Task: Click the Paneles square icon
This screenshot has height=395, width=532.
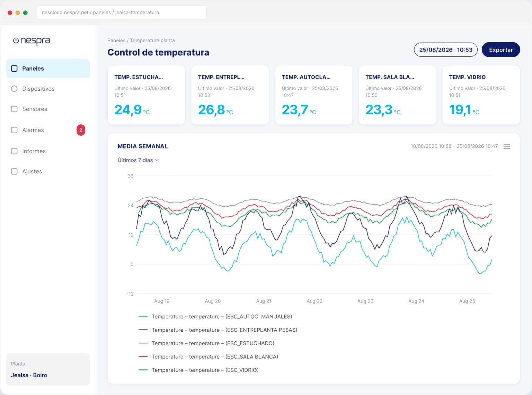Action: (x=14, y=69)
